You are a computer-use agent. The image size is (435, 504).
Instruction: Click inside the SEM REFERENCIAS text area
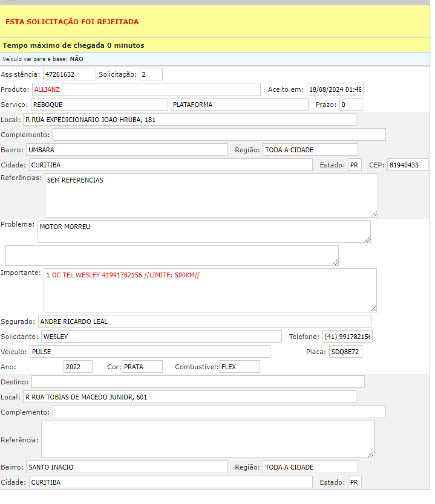pos(211,195)
